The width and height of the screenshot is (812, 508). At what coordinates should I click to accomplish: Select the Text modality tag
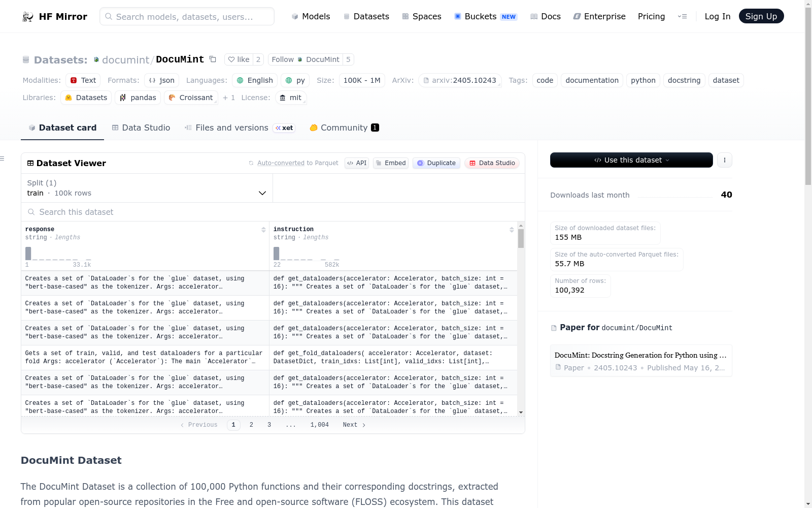tap(83, 80)
